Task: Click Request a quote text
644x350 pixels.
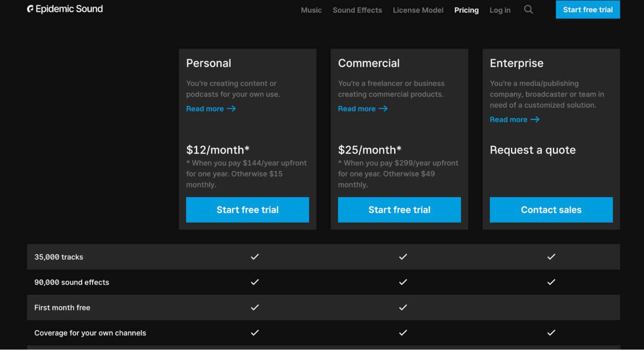Action: point(533,150)
